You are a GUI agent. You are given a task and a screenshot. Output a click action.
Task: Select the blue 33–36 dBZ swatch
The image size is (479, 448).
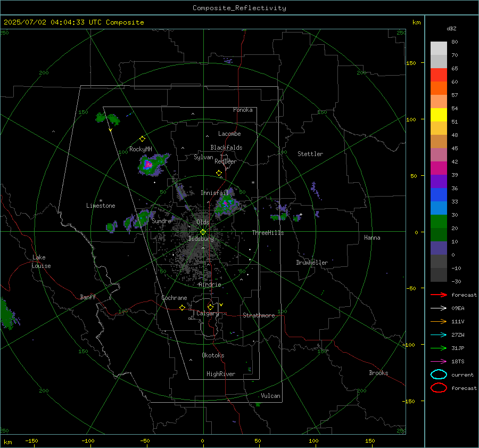(x=439, y=195)
